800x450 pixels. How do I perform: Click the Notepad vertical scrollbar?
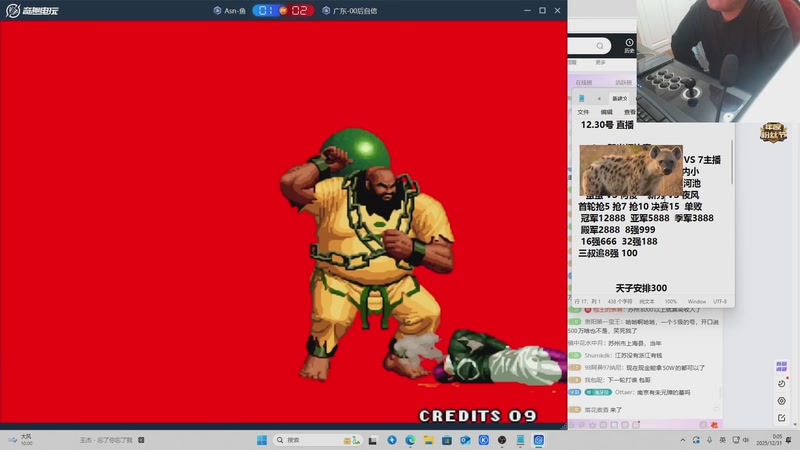click(x=732, y=162)
